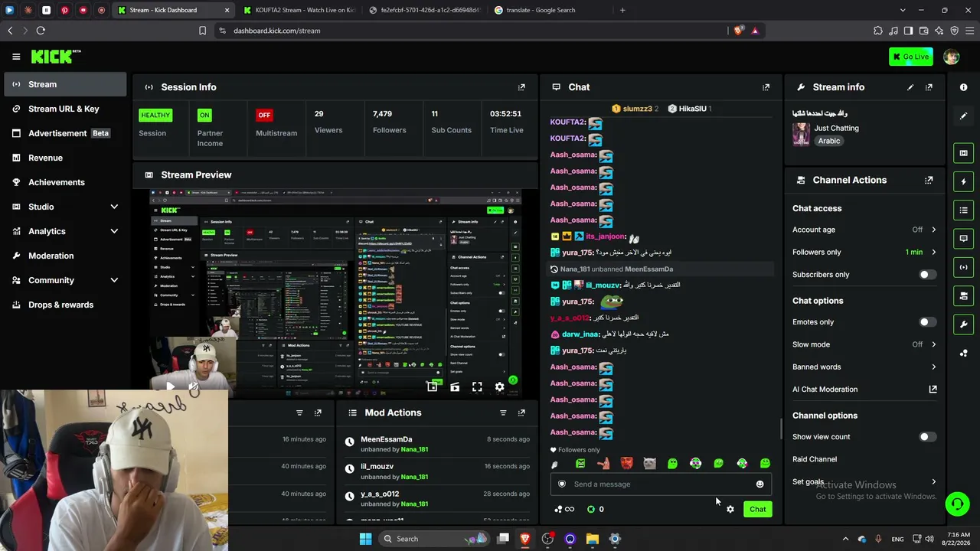Go to the Moderation page
This screenshot has height=551, width=980.
point(65,256)
